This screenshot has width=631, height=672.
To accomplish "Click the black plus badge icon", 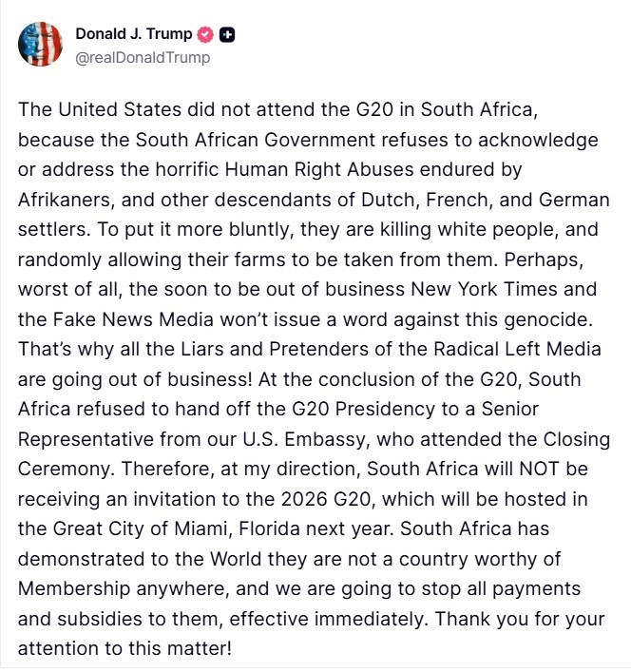I will click(226, 35).
